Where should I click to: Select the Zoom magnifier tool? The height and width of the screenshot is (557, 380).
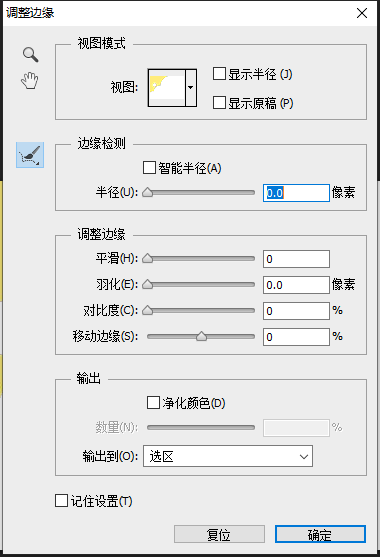point(31,55)
